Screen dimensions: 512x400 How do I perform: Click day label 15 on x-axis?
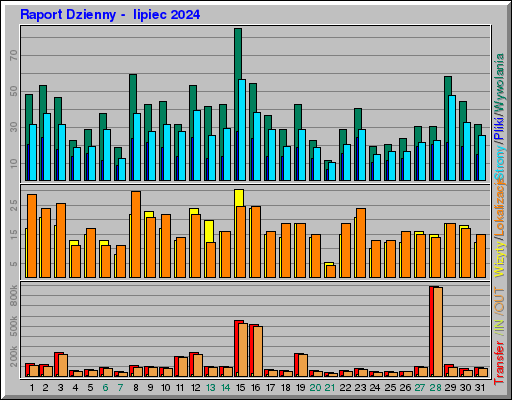240,388
